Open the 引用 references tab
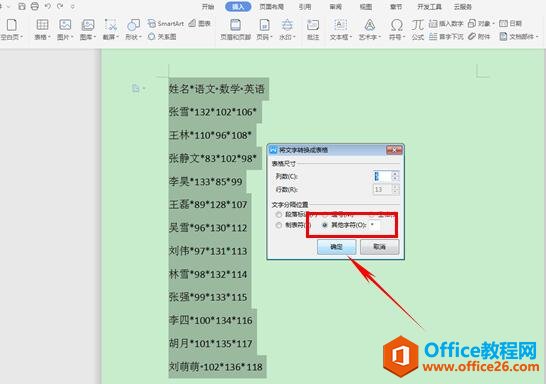 tap(305, 7)
